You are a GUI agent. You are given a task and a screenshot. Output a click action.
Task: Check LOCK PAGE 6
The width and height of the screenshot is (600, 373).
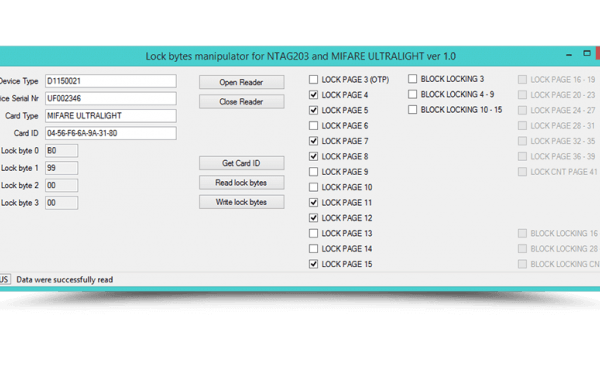(x=313, y=125)
